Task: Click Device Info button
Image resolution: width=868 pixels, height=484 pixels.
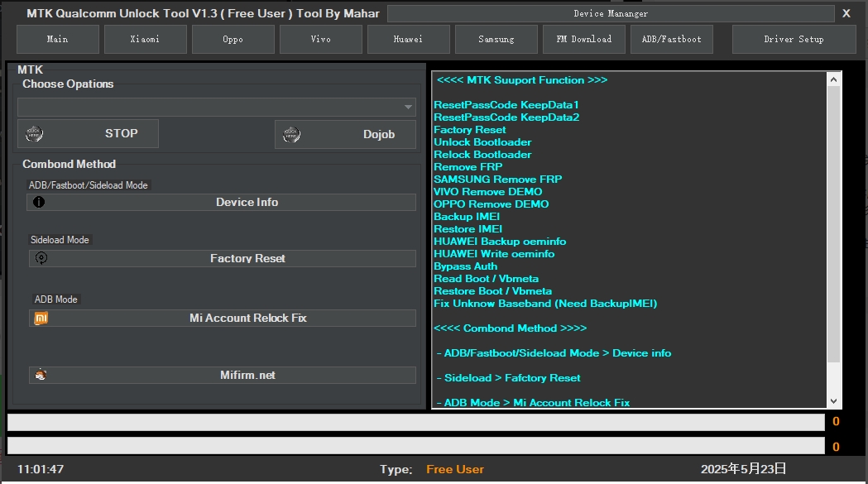Action: 222,202
